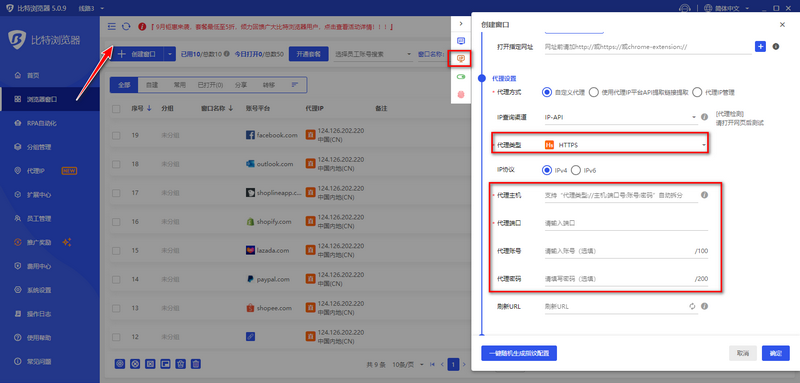This screenshot has height=383, width=800.
Task: Click the 创建窗口 button
Action: pyautogui.click(x=138, y=54)
